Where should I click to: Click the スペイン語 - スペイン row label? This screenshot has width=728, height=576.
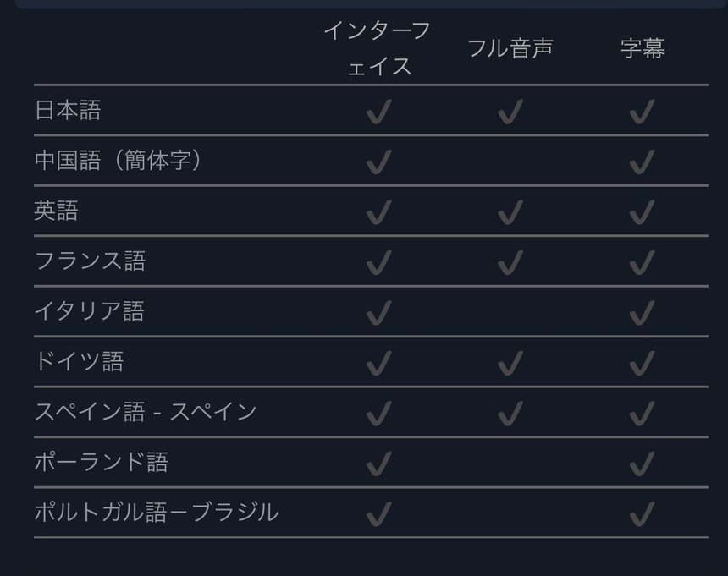click(x=146, y=412)
